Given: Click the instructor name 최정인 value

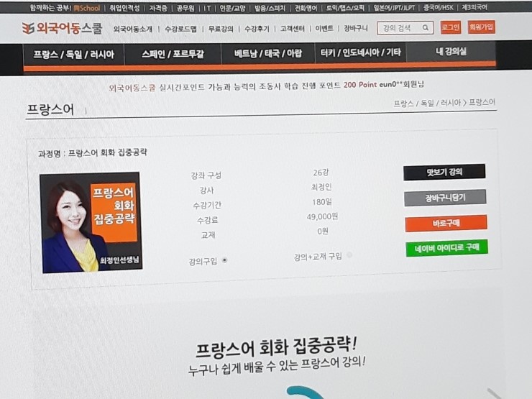Looking at the screenshot, I should pos(321,187).
